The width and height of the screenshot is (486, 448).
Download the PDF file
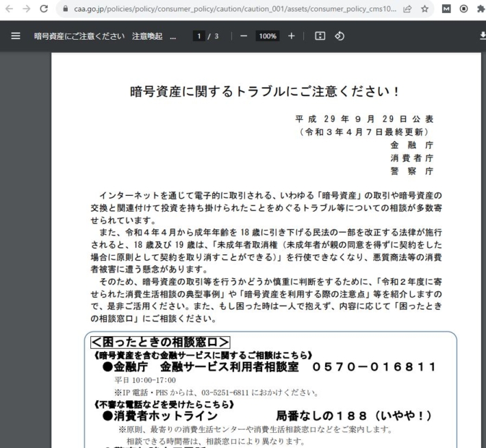pyautogui.click(x=483, y=36)
